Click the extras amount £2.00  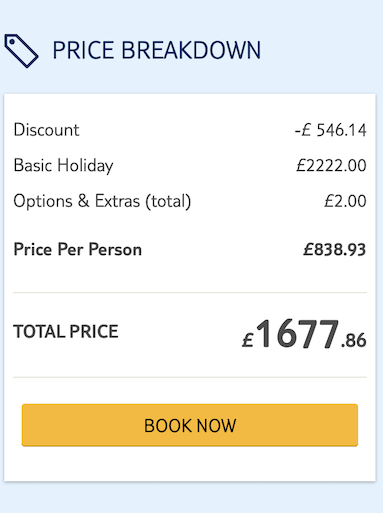pos(346,201)
